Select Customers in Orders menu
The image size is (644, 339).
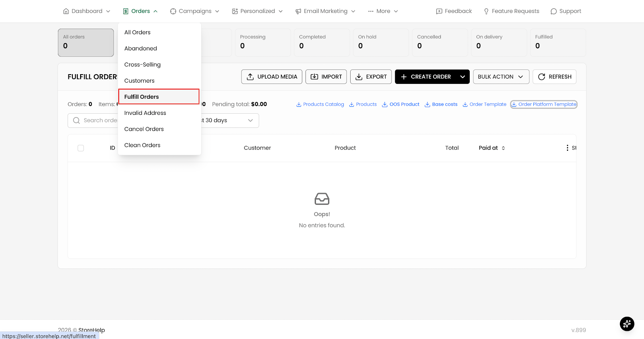pos(159,81)
